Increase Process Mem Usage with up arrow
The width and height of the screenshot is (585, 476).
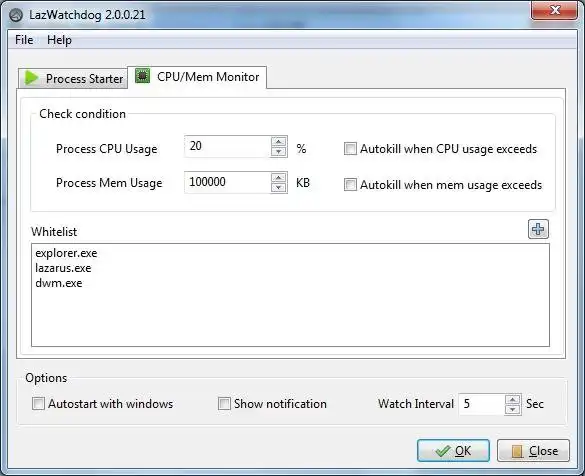[279, 177]
